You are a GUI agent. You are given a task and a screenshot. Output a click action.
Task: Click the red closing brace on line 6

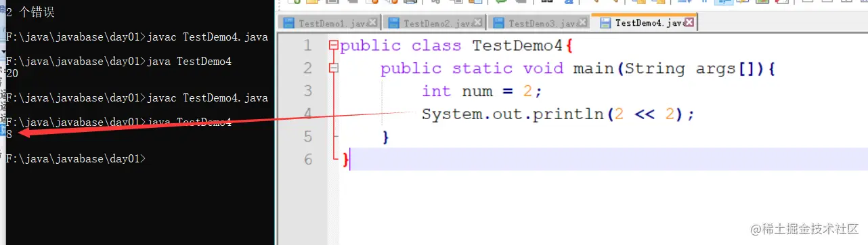point(345,160)
